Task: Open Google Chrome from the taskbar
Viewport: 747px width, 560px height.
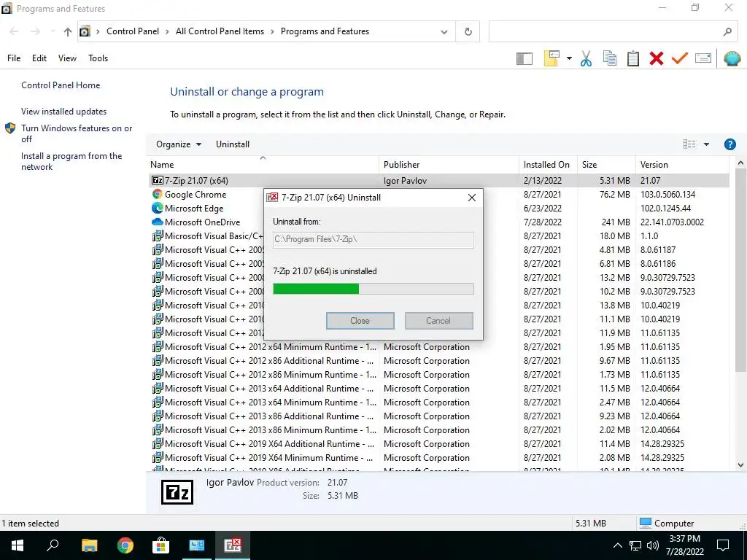Action: (x=125, y=545)
